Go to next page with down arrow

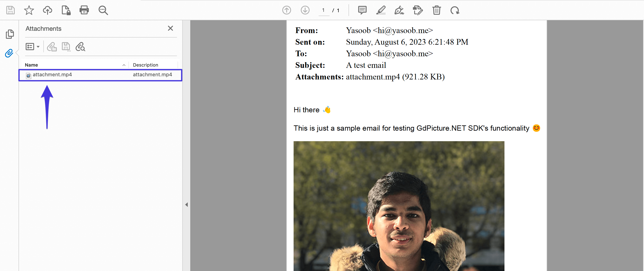(x=305, y=10)
